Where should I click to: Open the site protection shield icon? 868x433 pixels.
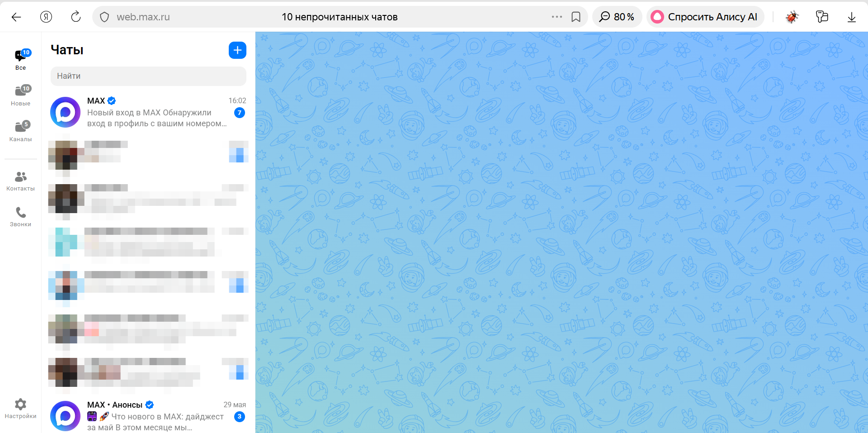[x=104, y=17]
